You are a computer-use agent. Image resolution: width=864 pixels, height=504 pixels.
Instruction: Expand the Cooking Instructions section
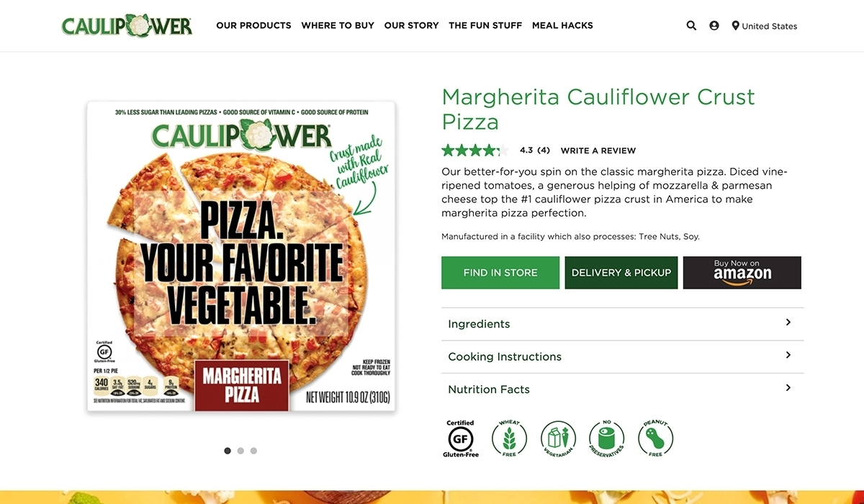[x=622, y=356]
